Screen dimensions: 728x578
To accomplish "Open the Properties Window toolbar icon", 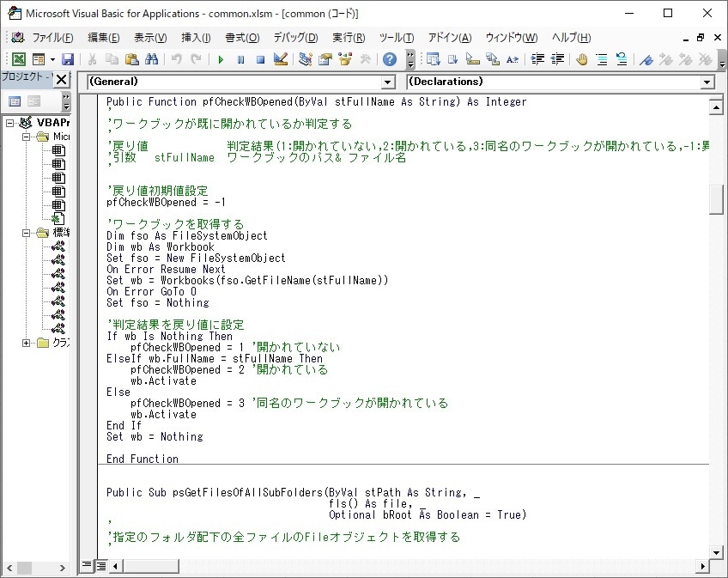I will click(325, 59).
